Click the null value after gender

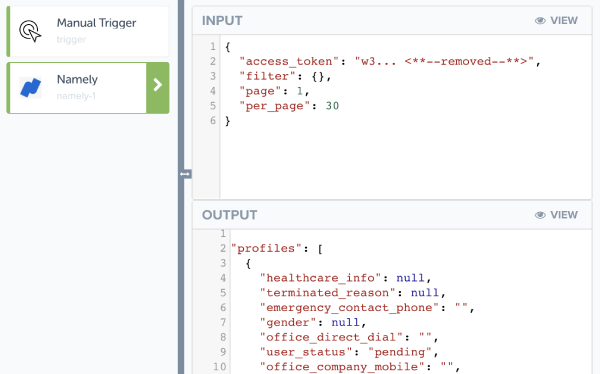346,323
